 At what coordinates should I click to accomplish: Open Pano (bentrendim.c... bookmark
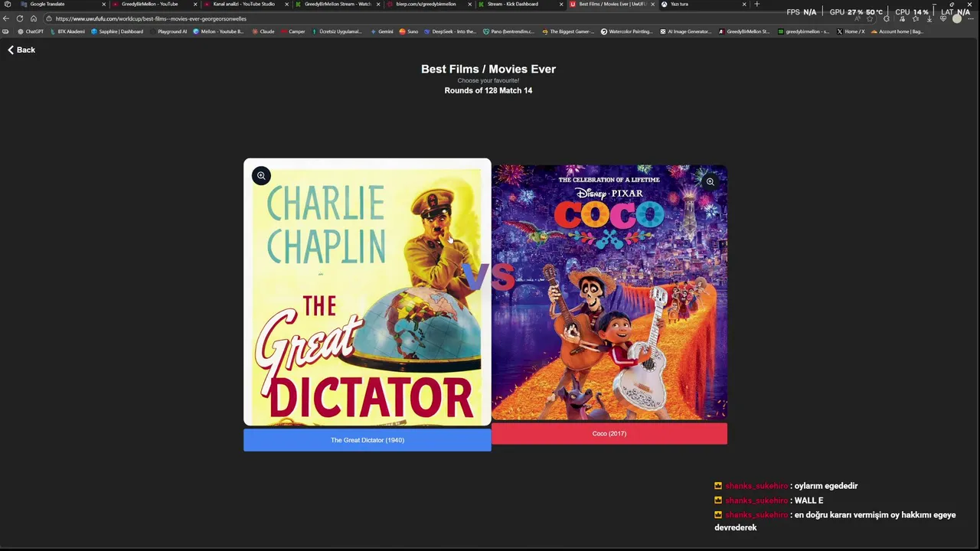tap(509, 31)
